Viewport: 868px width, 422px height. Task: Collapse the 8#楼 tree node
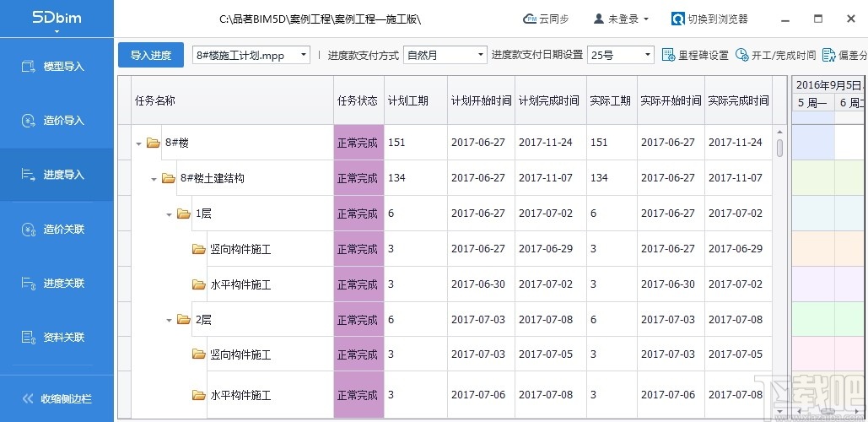coord(138,143)
